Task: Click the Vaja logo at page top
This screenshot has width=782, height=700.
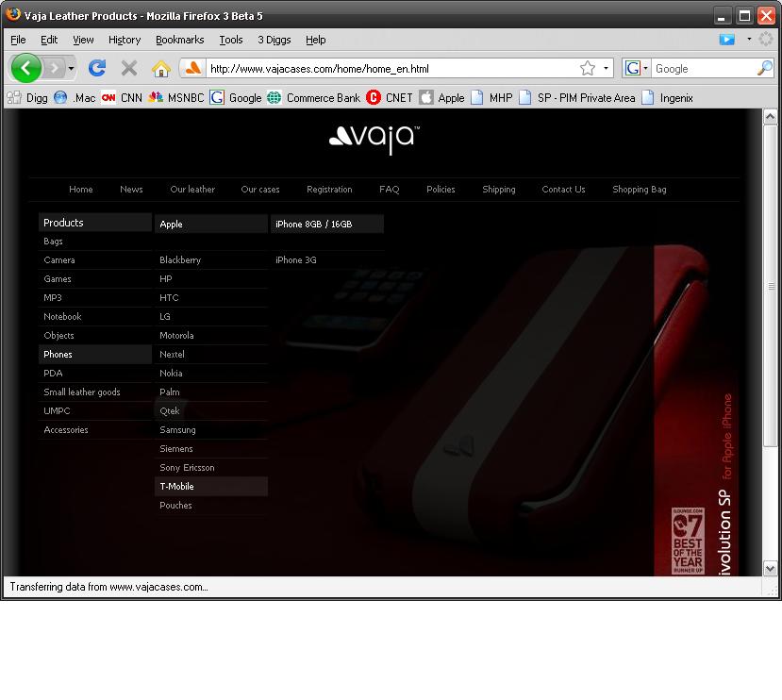Action: [x=374, y=140]
